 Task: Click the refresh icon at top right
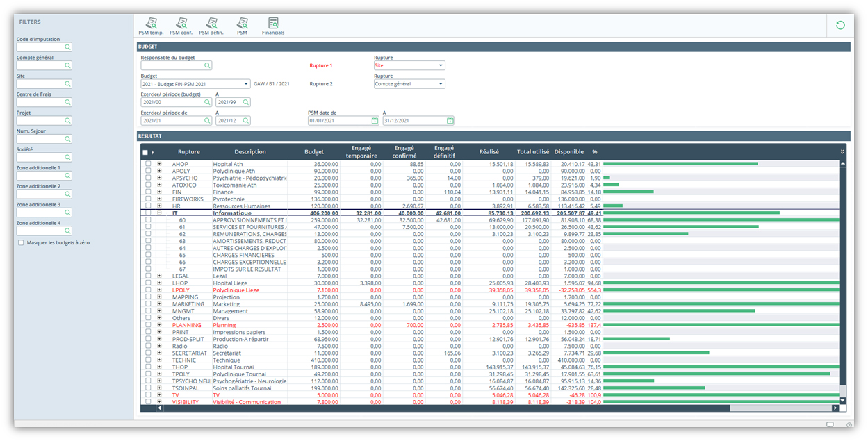(x=840, y=24)
